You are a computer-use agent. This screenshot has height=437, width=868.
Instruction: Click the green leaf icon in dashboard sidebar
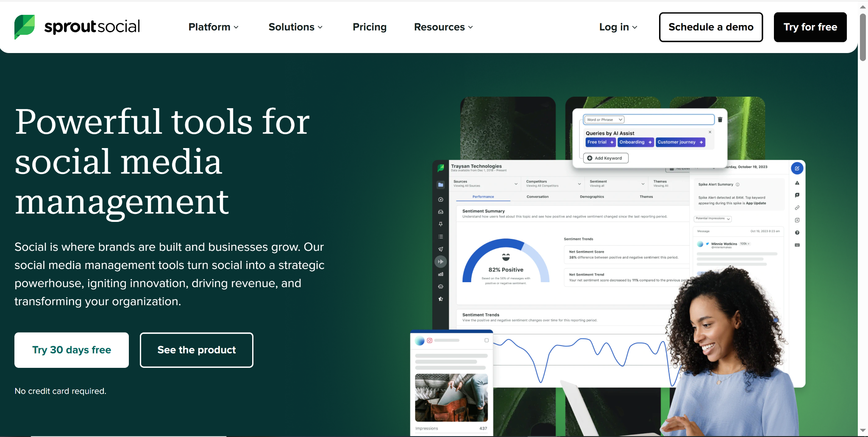pos(441,168)
